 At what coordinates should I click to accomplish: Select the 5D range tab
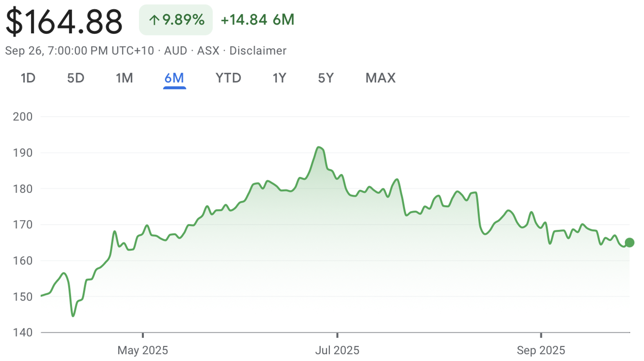pos(76,78)
